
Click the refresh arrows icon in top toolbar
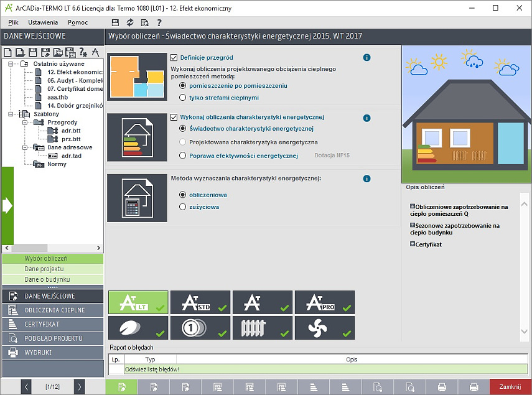(130, 22)
